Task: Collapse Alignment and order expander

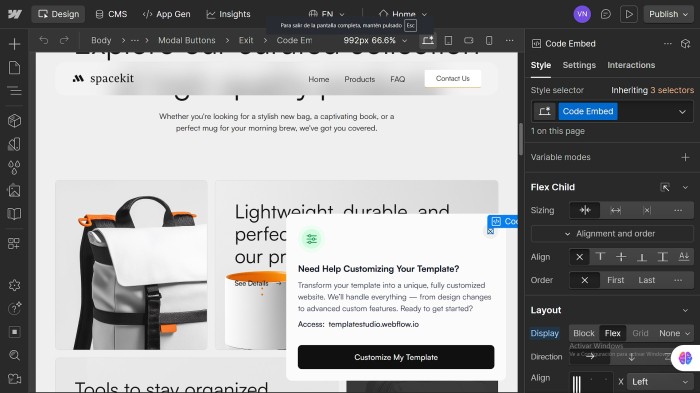Action: 612,234
